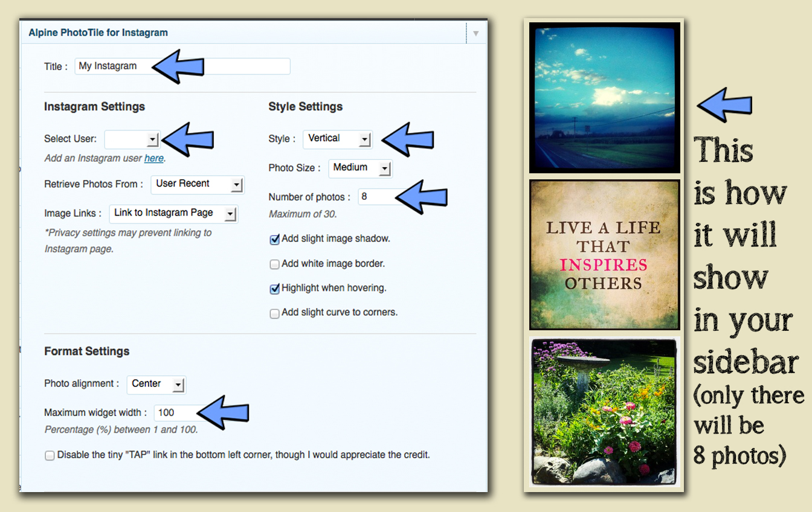Open the Retrieve Photos From dropdown
This screenshot has width=812, height=512.
[198, 184]
